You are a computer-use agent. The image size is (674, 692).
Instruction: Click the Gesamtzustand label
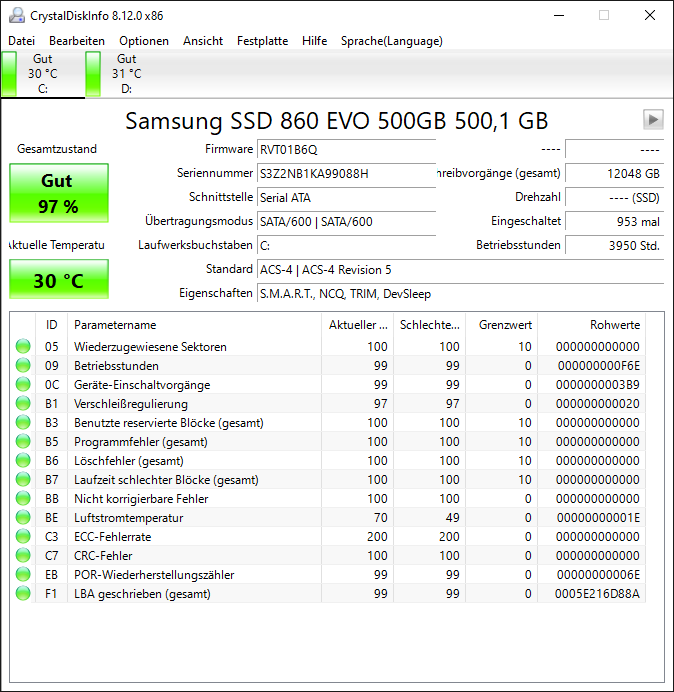[57, 149]
